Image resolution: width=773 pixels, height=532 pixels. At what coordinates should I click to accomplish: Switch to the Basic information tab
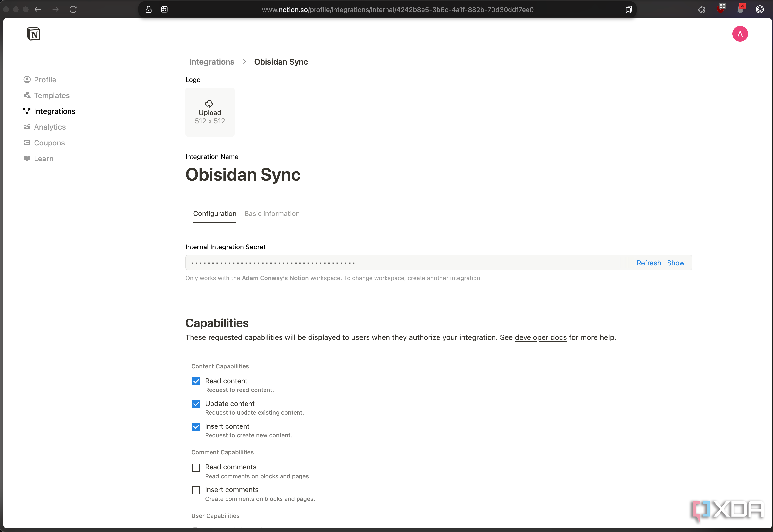pos(272,213)
